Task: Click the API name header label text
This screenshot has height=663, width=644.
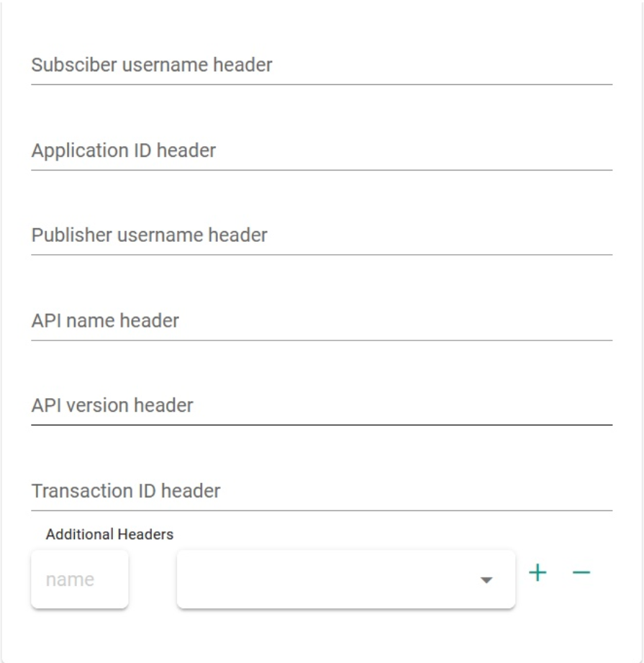Action: pyautogui.click(x=105, y=321)
